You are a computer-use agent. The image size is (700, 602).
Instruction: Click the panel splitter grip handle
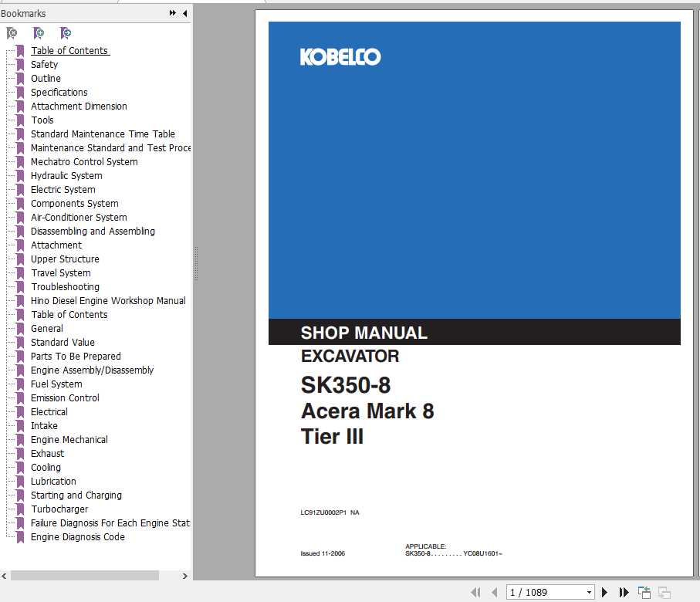(195, 263)
